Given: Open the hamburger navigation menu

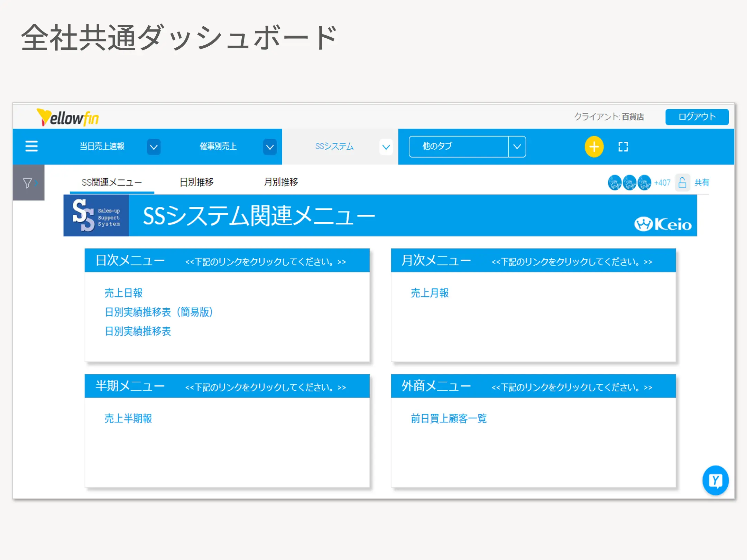Looking at the screenshot, I should 31,146.
